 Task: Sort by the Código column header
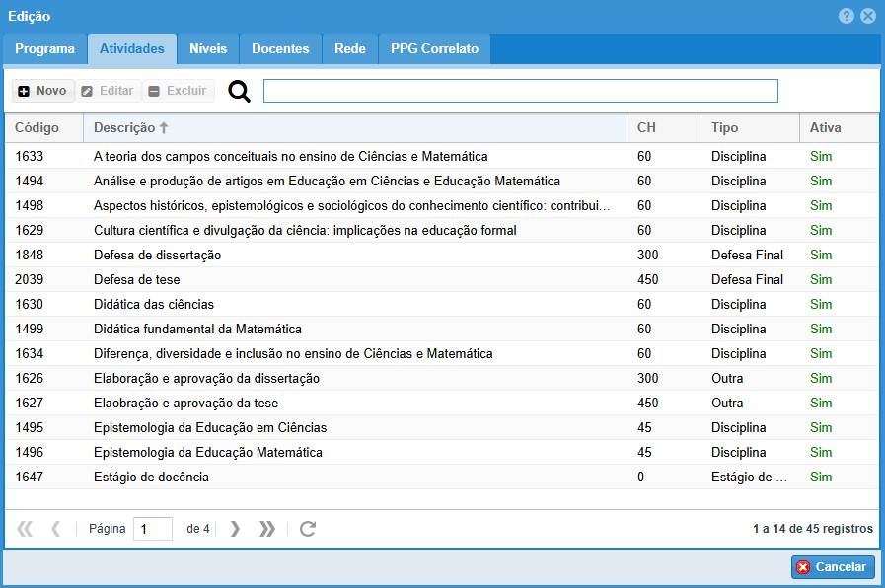[x=37, y=127]
